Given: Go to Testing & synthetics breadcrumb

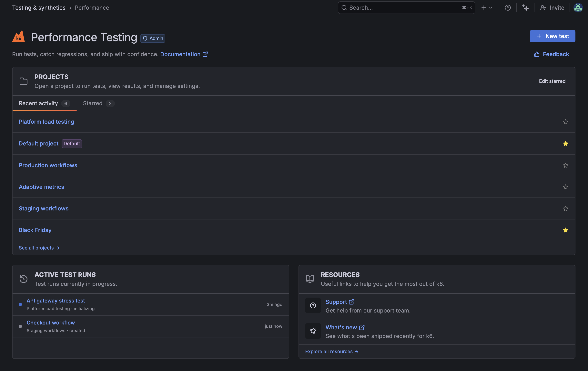Looking at the screenshot, I should tap(39, 8).
